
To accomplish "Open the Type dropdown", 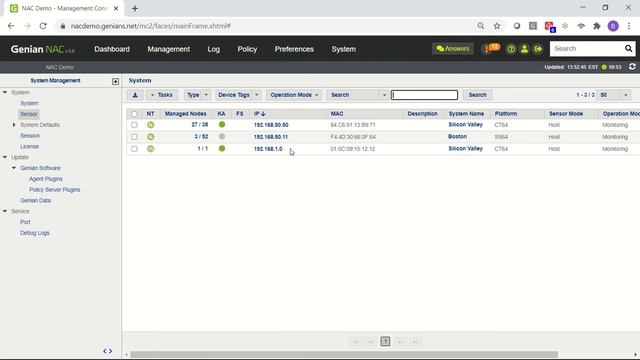I will [x=197, y=95].
